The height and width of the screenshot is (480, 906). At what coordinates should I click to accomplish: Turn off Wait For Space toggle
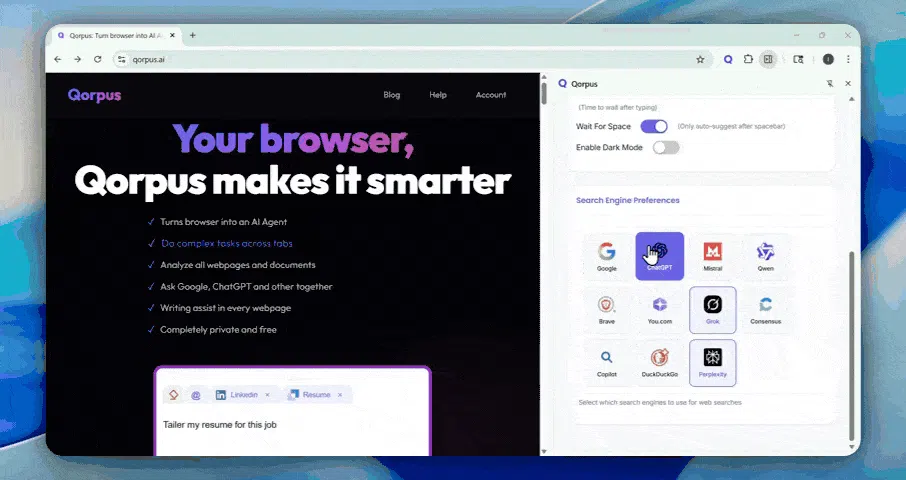click(x=654, y=126)
